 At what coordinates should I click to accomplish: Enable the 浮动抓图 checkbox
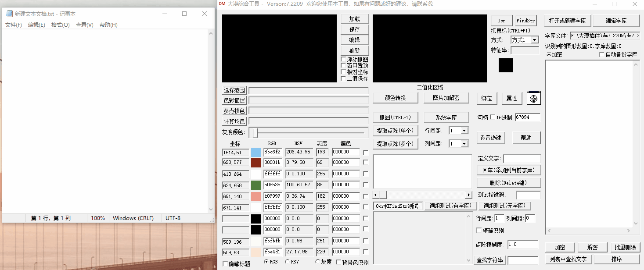click(343, 59)
